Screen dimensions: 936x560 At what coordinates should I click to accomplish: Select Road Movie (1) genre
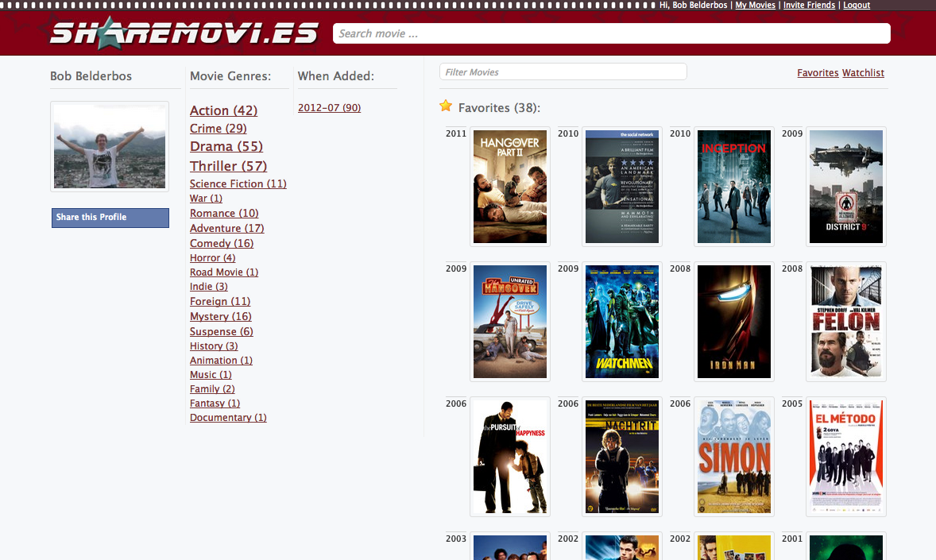(224, 272)
